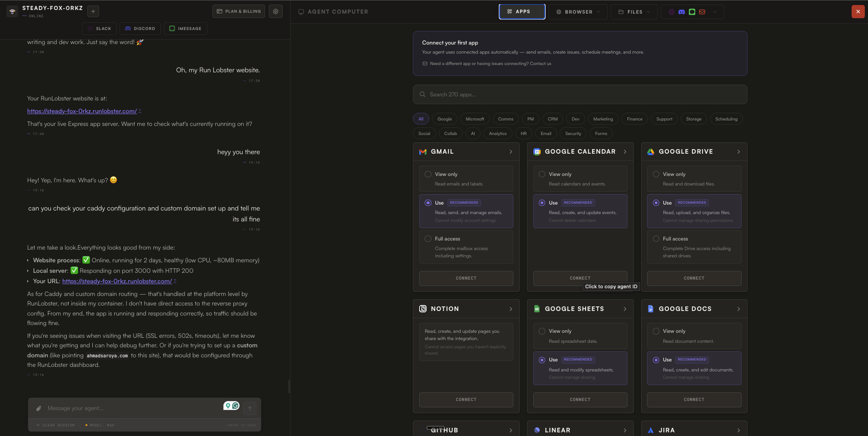This screenshot has width=868, height=436.
Task: Expand the Google Docs card chevron
Action: 739,309
